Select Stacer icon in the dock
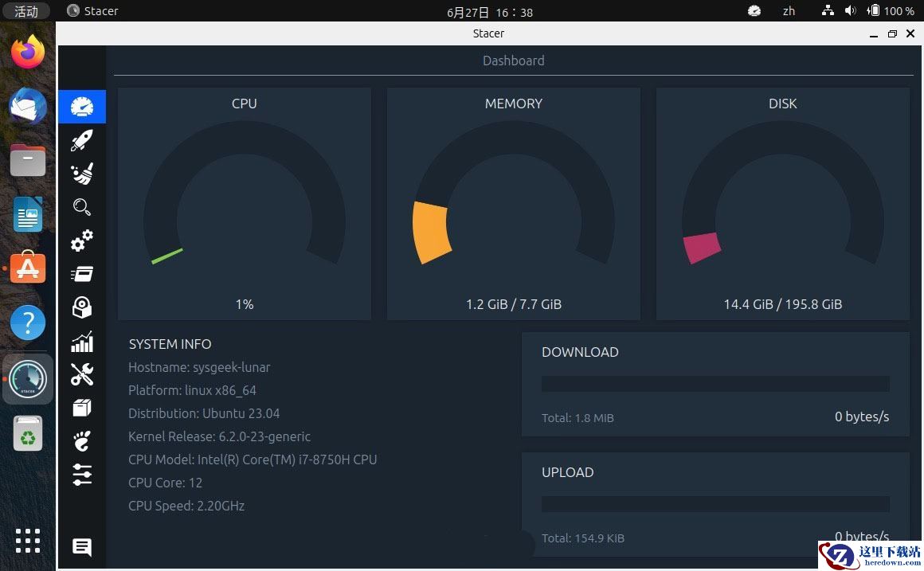 (x=28, y=379)
